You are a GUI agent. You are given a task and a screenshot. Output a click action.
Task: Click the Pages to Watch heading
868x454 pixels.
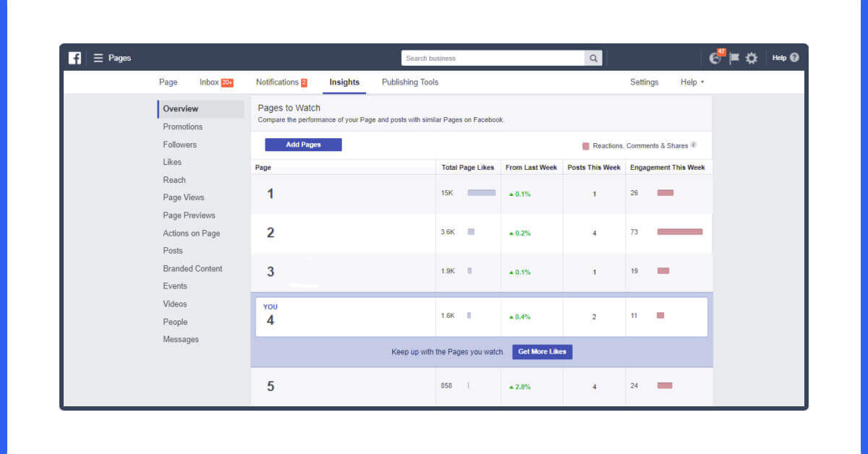point(289,108)
